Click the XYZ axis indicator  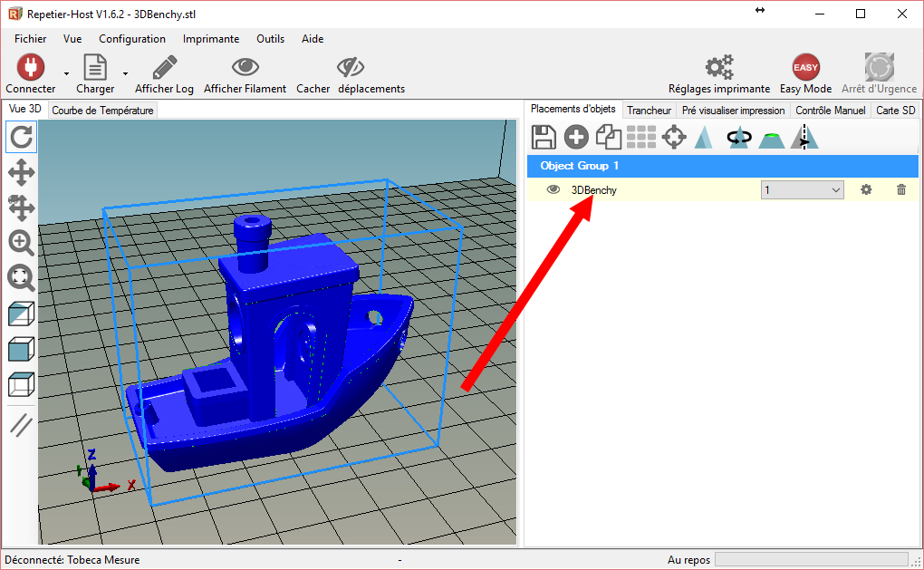(x=106, y=471)
